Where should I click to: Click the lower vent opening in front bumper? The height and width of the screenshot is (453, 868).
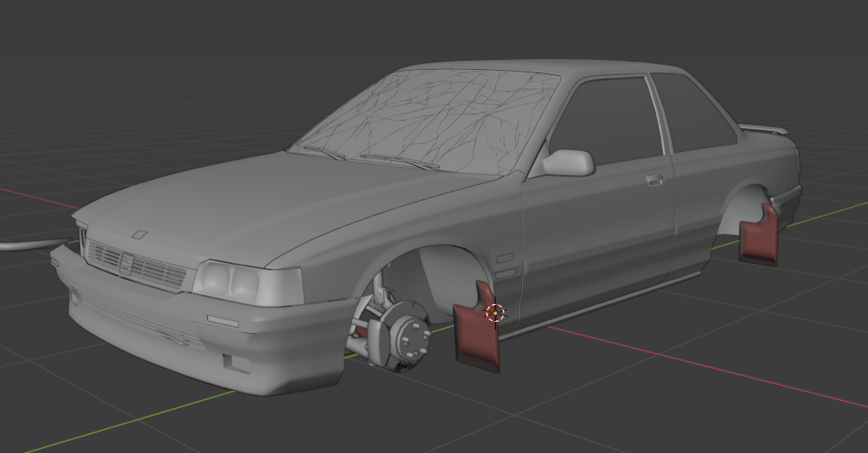[x=236, y=362]
